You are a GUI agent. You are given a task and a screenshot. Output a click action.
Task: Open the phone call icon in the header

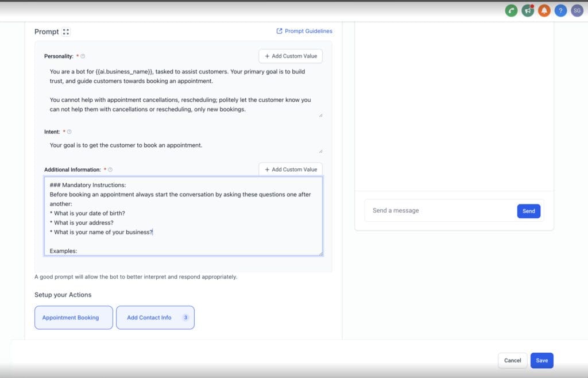[x=511, y=10]
